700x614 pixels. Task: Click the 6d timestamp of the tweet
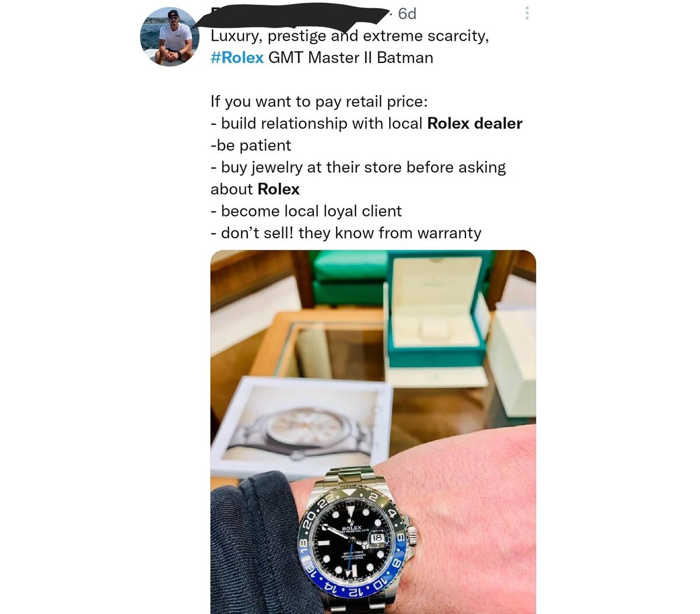(x=407, y=13)
